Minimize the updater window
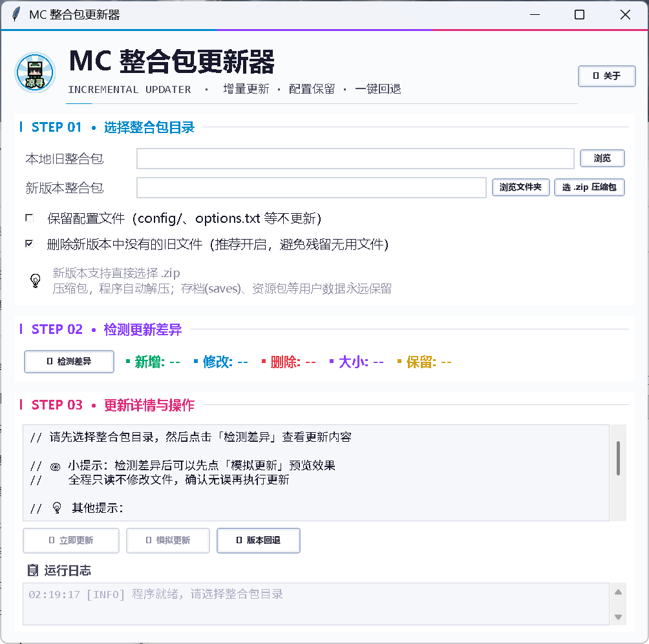This screenshot has width=649, height=644. point(535,14)
